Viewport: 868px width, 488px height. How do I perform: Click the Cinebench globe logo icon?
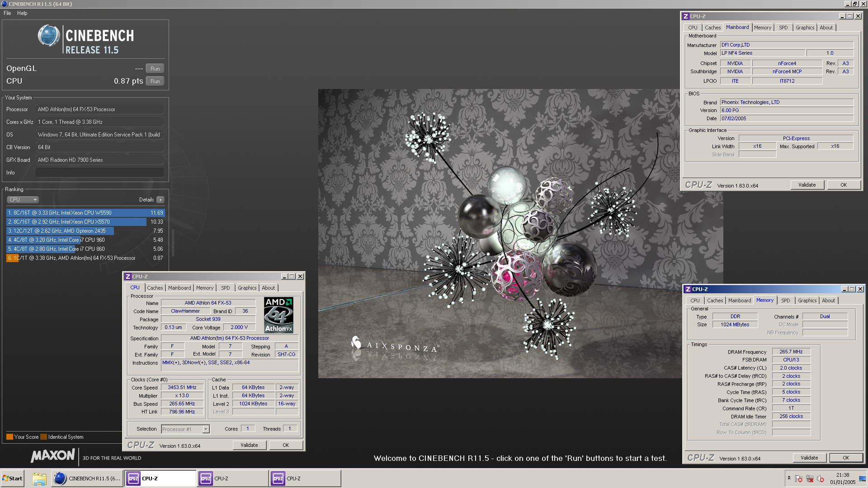[49, 36]
